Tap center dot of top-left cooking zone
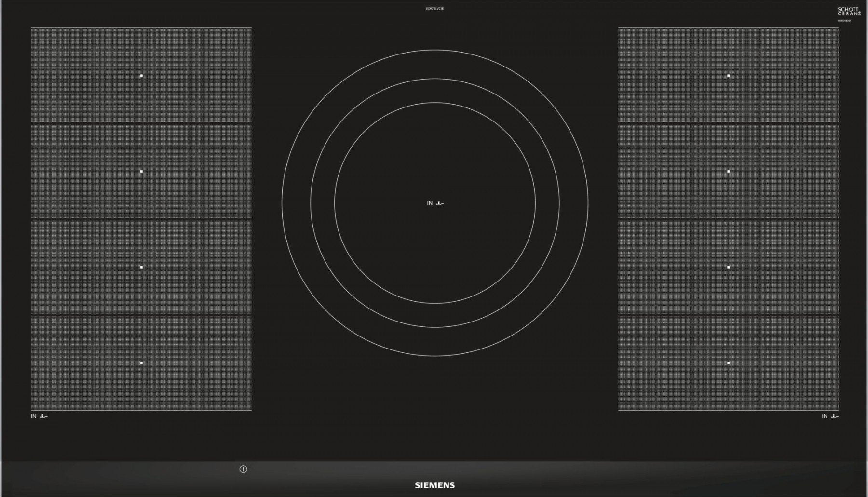 (141, 76)
